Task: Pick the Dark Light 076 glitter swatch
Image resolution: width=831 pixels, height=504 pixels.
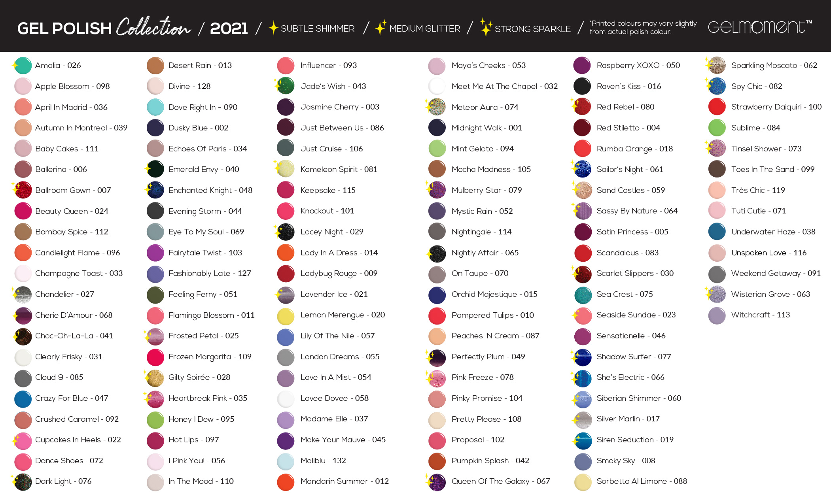Action: click(x=23, y=482)
